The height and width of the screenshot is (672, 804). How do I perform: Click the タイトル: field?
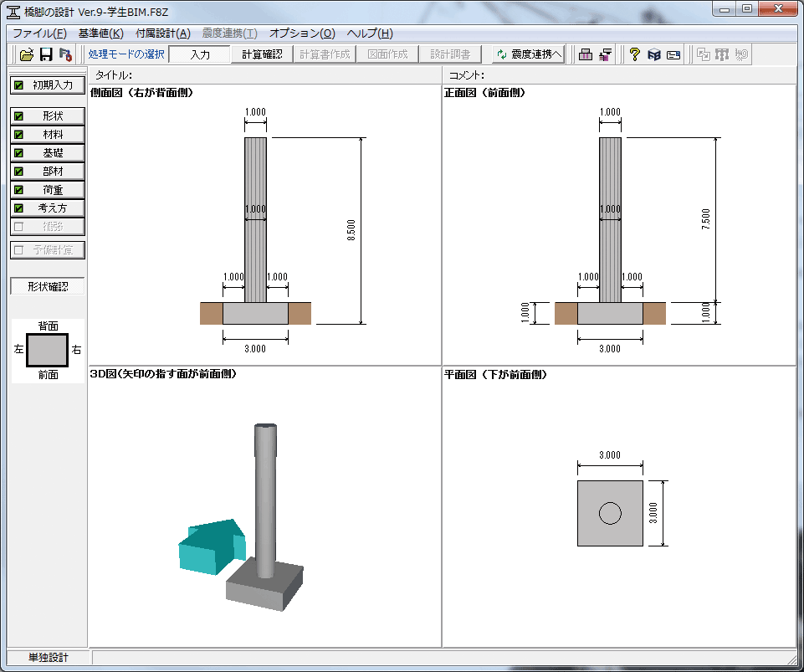[x=265, y=75]
